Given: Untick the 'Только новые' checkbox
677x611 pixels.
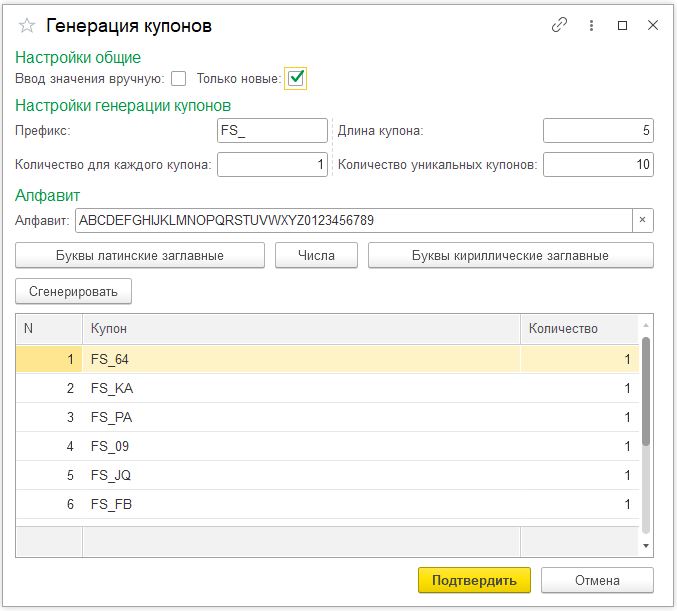Looking at the screenshot, I should (296, 79).
